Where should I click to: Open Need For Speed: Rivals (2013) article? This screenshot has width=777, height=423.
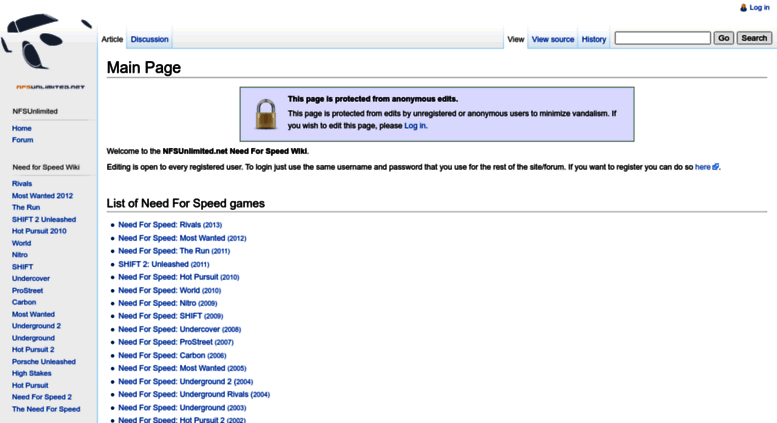(x=170, y=225)
